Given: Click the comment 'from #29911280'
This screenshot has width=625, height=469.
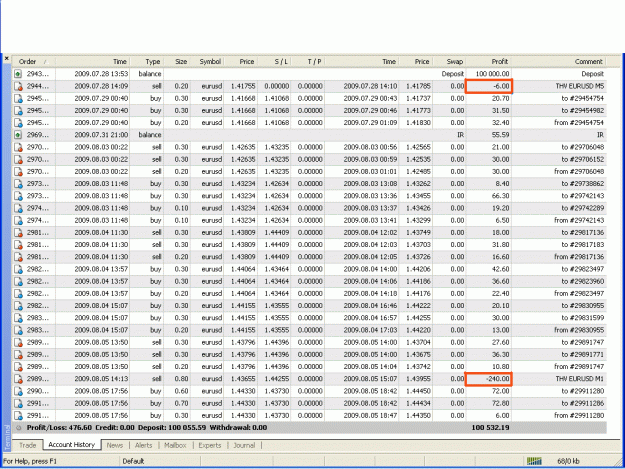Looking at the screenshot, I should tap(579, 416).
